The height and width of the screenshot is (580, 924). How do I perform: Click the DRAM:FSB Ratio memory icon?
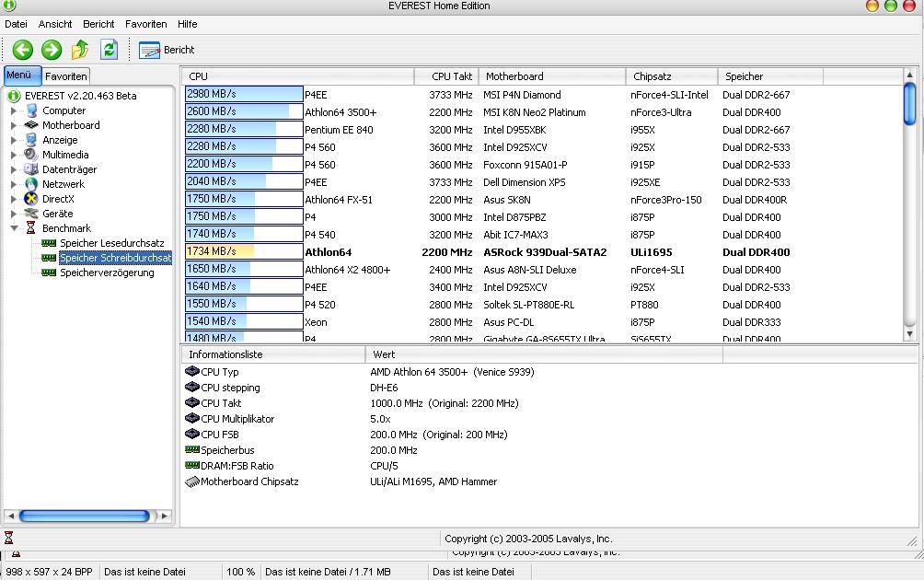(x=192, y=465)
